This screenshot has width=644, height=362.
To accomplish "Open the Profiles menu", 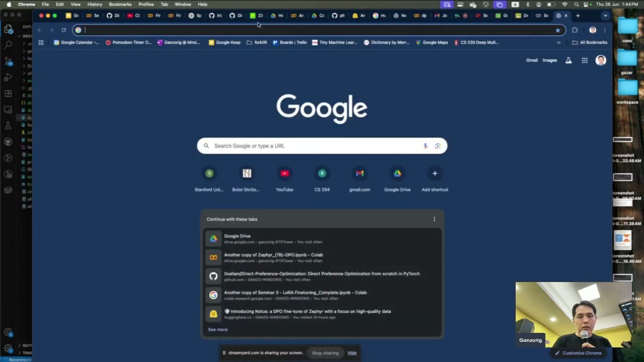I will (146, 5).
